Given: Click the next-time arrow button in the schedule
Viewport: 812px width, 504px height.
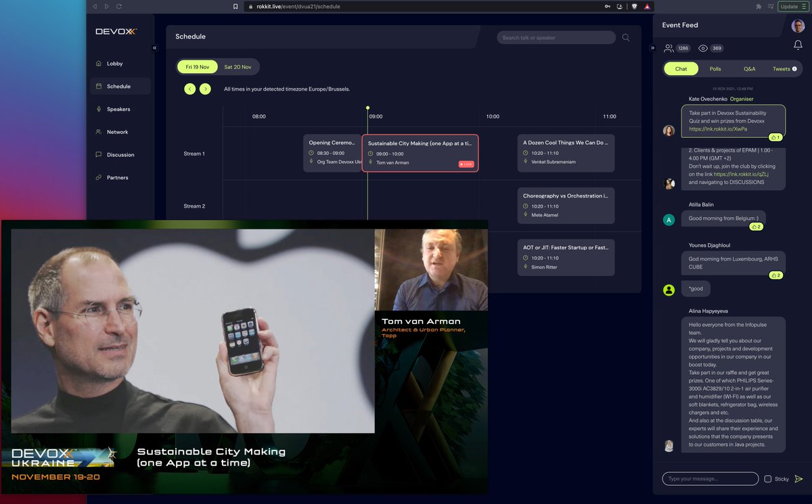Looking at the screenshot, I should [x=205, y=89].
